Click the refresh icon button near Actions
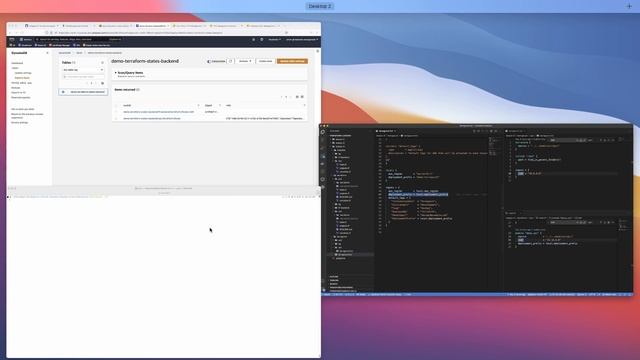This screenshot has width=640, height=360. tap(231, 61)
